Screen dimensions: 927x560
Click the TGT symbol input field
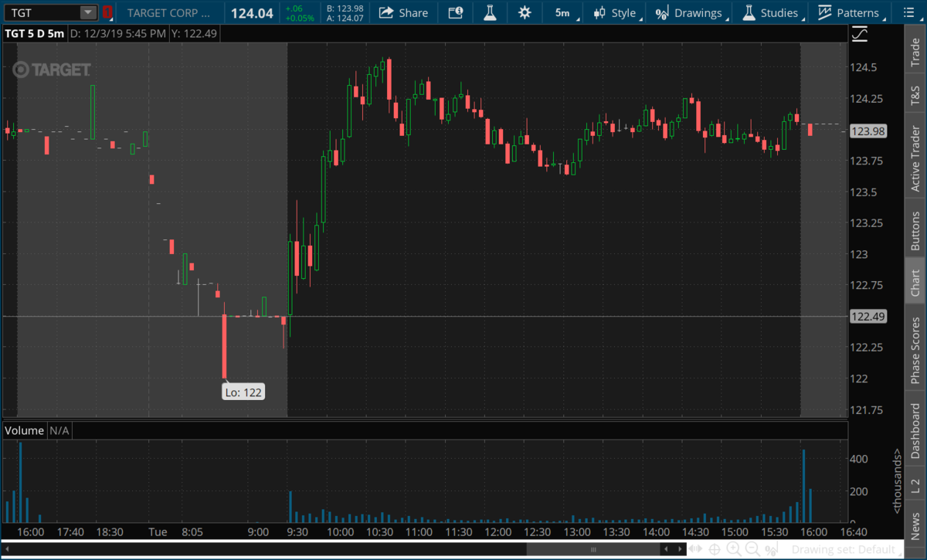[x=43, y=12]
